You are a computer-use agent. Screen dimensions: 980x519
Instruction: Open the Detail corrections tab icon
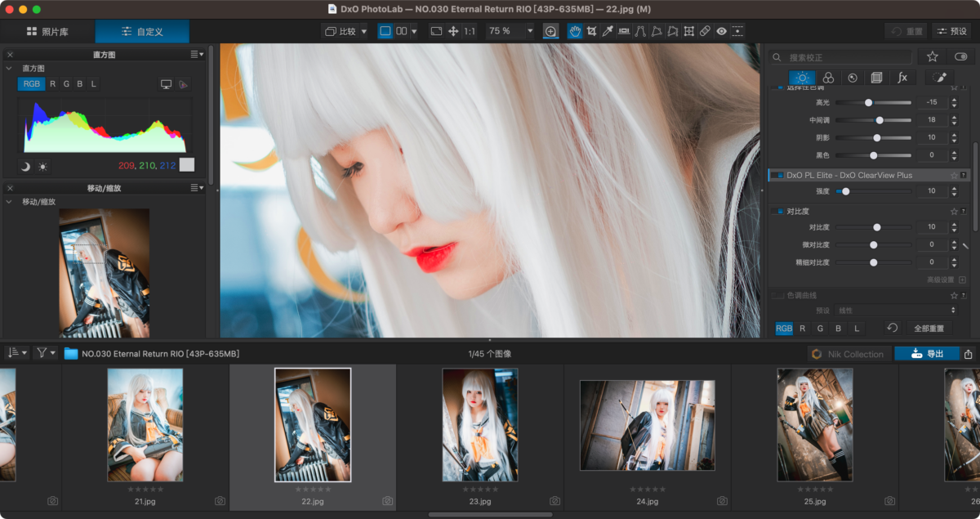[853, 78]
